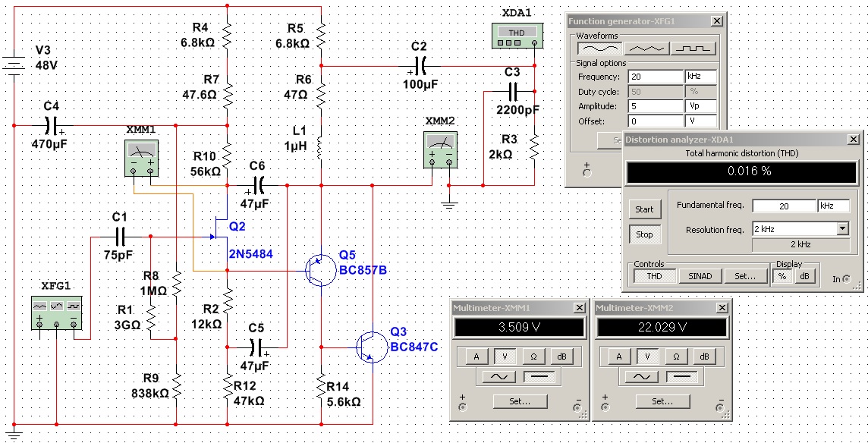The width and height of the screenshot is (868, 443).
Task: Select SINAD control mode
Action: [700, 276]
